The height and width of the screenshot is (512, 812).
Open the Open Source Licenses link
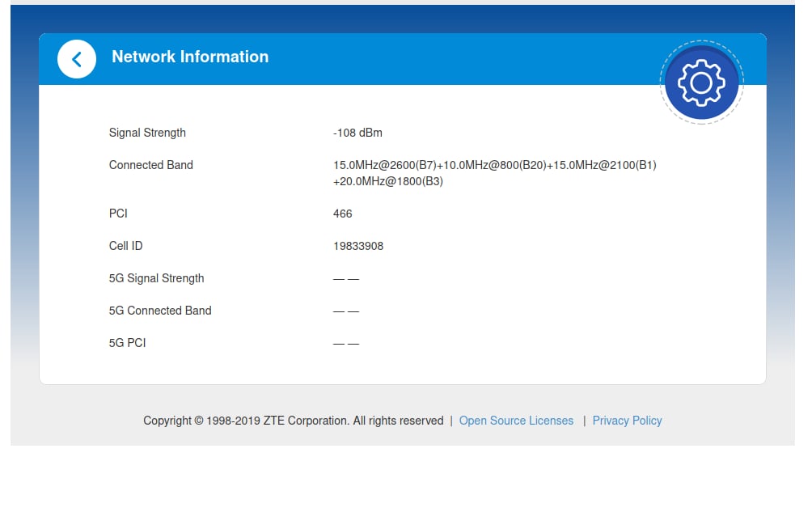[516, 421]
